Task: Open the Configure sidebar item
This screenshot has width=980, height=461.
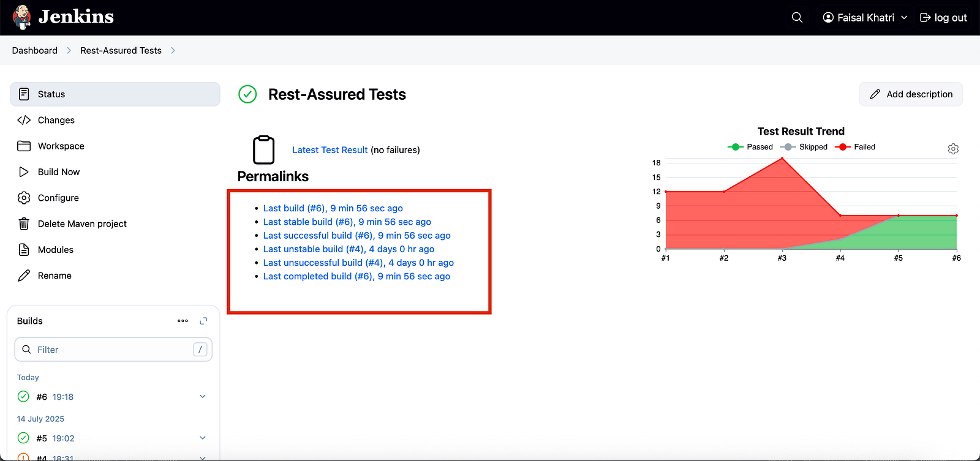Action: click(115, 198)
